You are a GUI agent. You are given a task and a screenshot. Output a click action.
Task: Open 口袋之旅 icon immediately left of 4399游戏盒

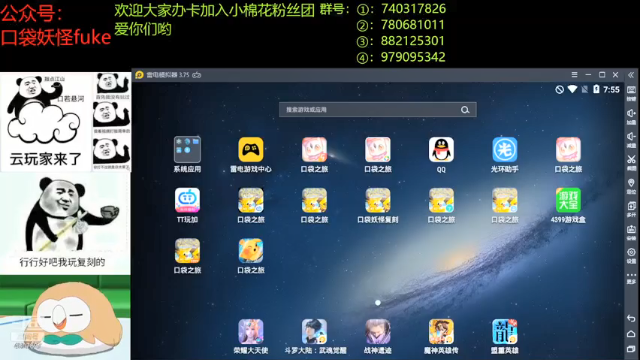[504, 200]
